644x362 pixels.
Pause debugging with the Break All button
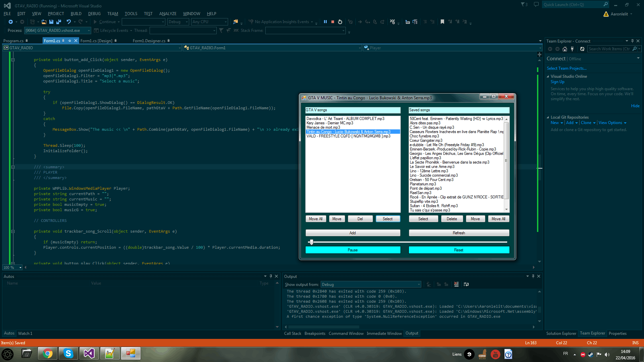(x=325, y=22)
